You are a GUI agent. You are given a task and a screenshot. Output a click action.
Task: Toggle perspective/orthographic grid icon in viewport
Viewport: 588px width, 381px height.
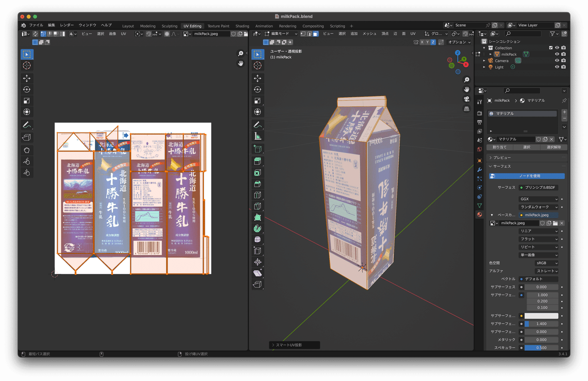pyautogui.click(x=466, y=109)
